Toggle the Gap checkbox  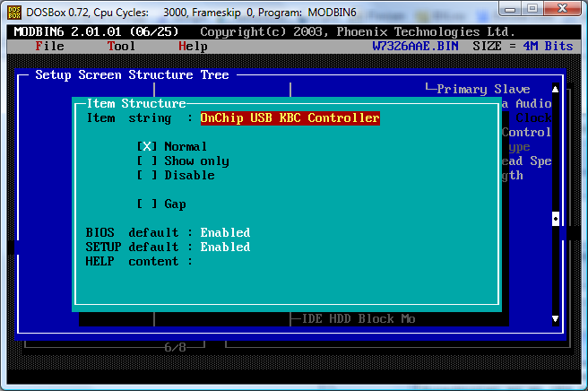coord(147,204)
